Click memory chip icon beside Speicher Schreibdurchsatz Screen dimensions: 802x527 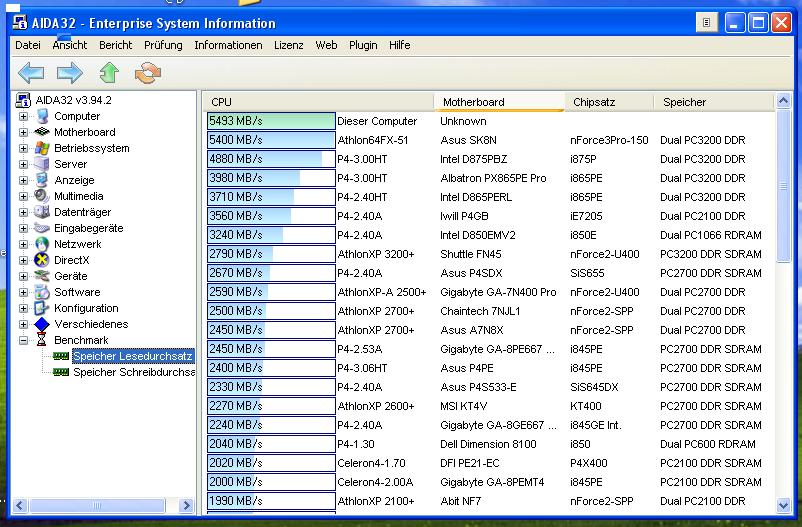(61, 372)
